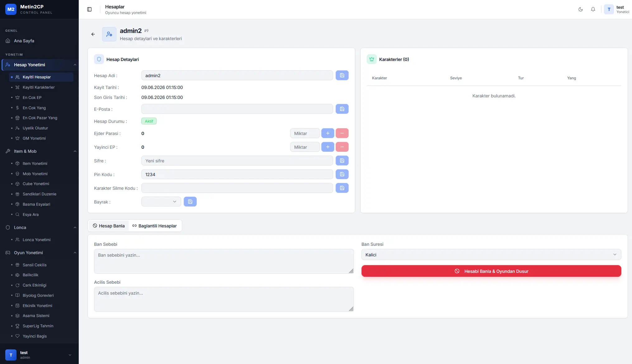Subtract Ejder Parasi with minus button
This screenshot has height=364, width=632.
342,133
